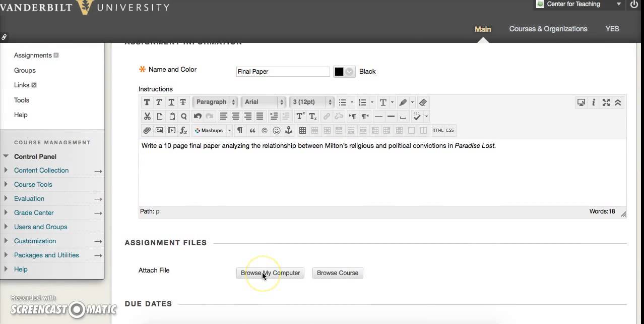Apply superscript formatting
This screenshot has height=324, width=644.
(300, 116)
